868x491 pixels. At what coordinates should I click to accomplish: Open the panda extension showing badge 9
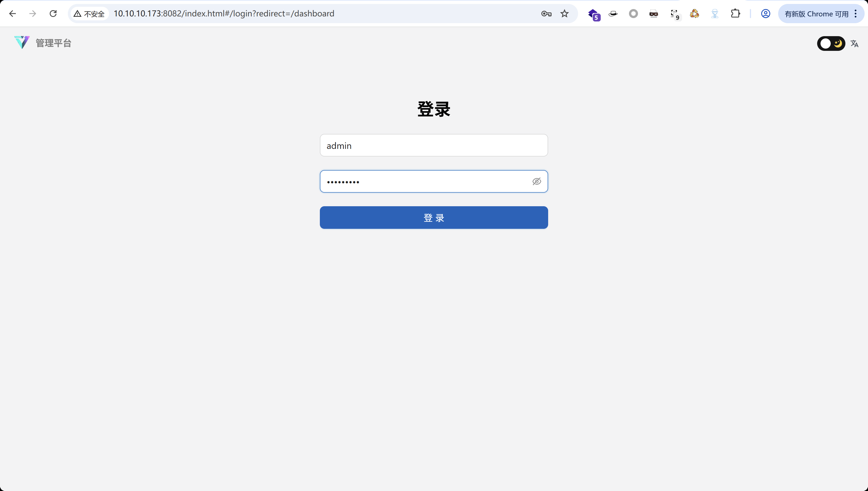tap(675, 14)
